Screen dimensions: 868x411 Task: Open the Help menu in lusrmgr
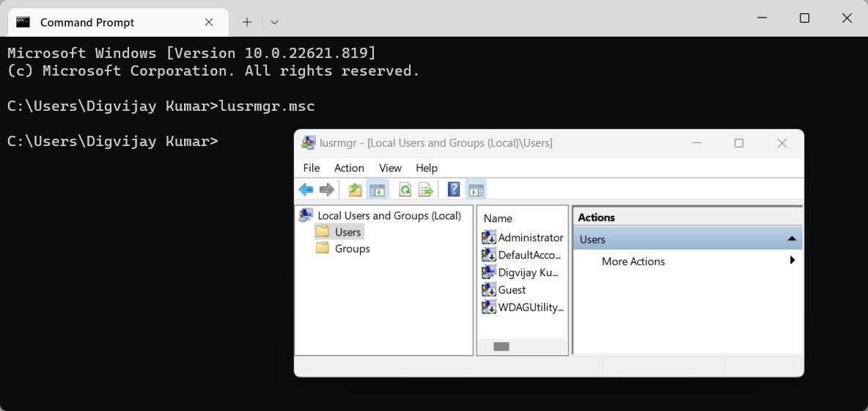point(427,168)
